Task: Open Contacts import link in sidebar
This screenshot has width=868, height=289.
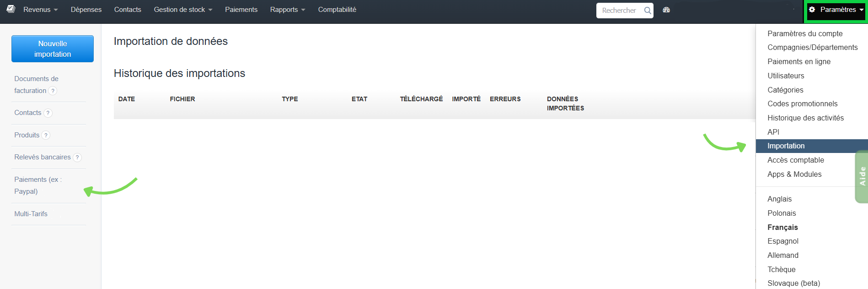Action: (28, 113)
